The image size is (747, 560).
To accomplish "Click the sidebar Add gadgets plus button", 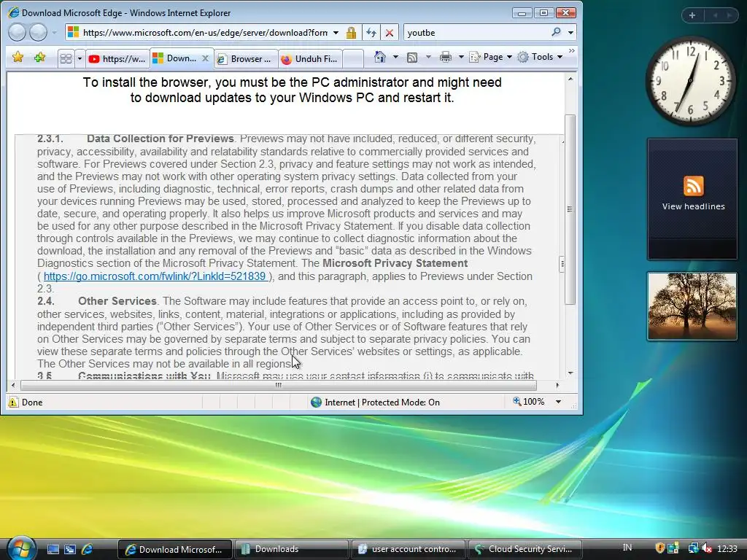I will tap(692, 15).
